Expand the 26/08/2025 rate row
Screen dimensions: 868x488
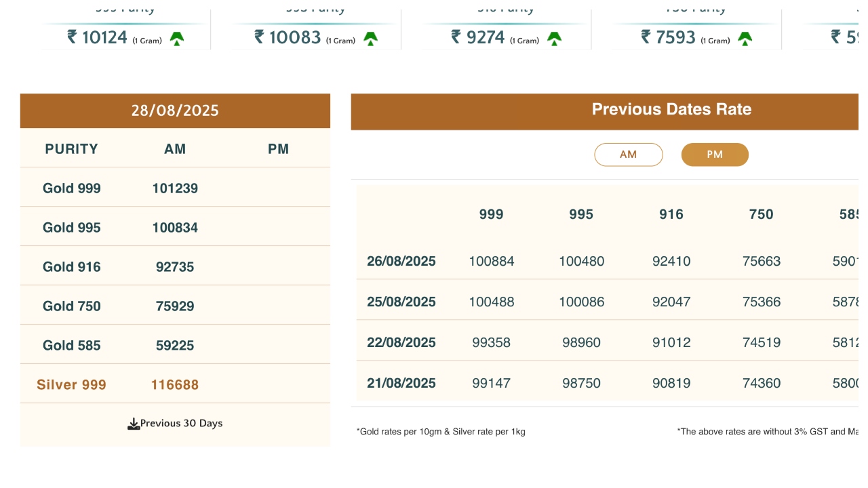click(x=401, y=261)
